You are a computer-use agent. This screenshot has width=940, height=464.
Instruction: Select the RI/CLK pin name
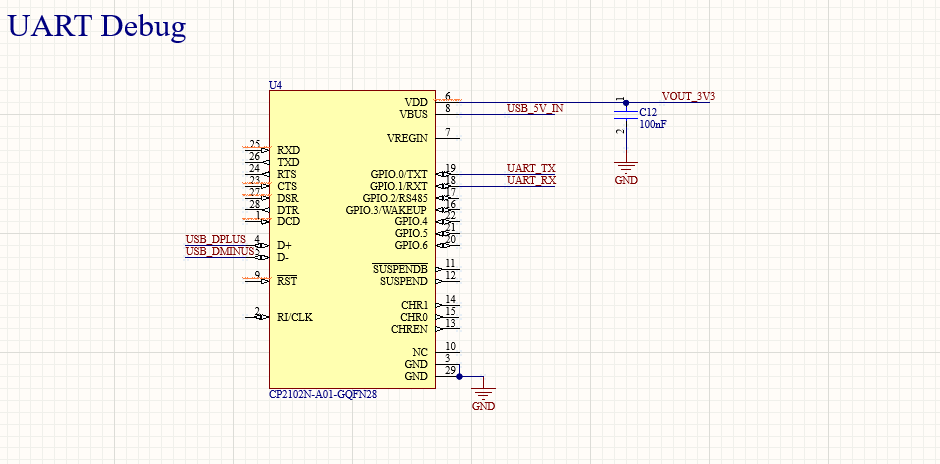point(294,317)
